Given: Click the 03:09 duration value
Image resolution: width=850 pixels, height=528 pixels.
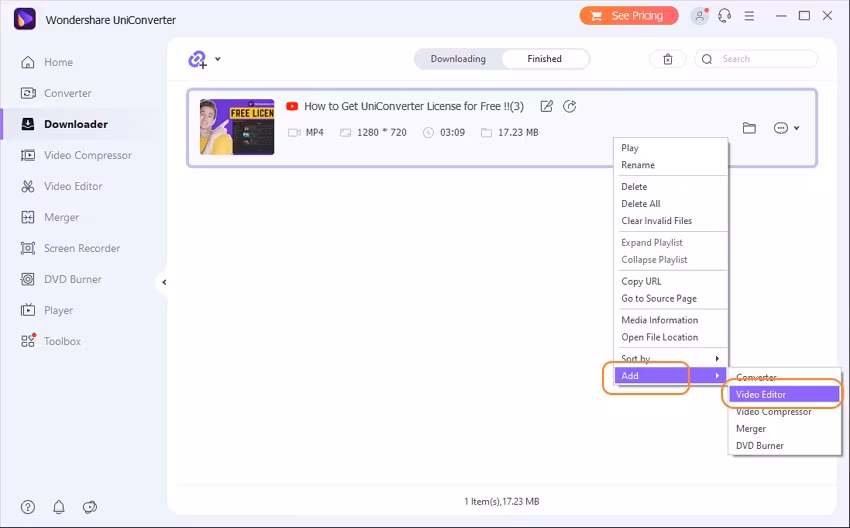Looking at the screenshot, I should tap(452, 132).
